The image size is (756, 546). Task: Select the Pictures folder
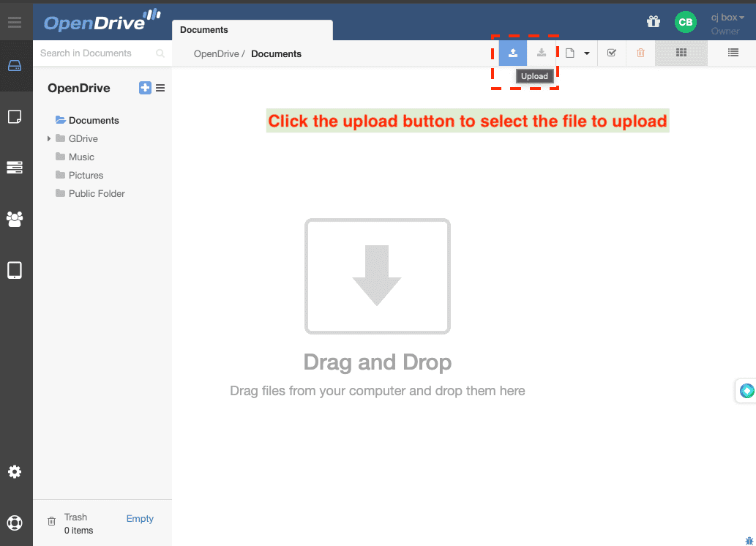[79, 175]
